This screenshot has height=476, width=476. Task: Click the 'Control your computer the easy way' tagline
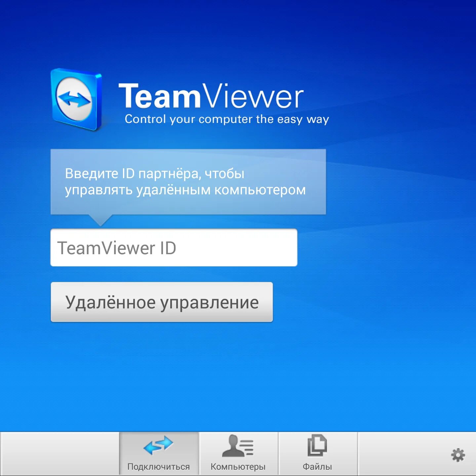(227, 119)
